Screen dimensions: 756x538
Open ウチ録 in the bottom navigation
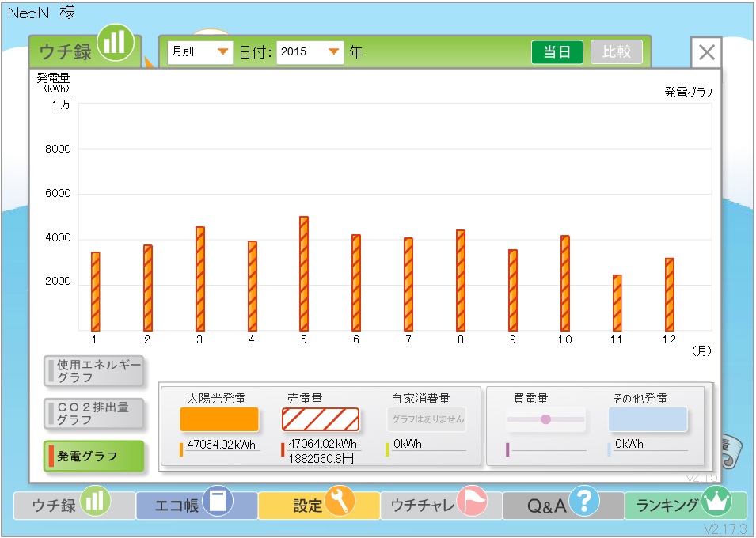pyautogui.click(x=74, y=506)
